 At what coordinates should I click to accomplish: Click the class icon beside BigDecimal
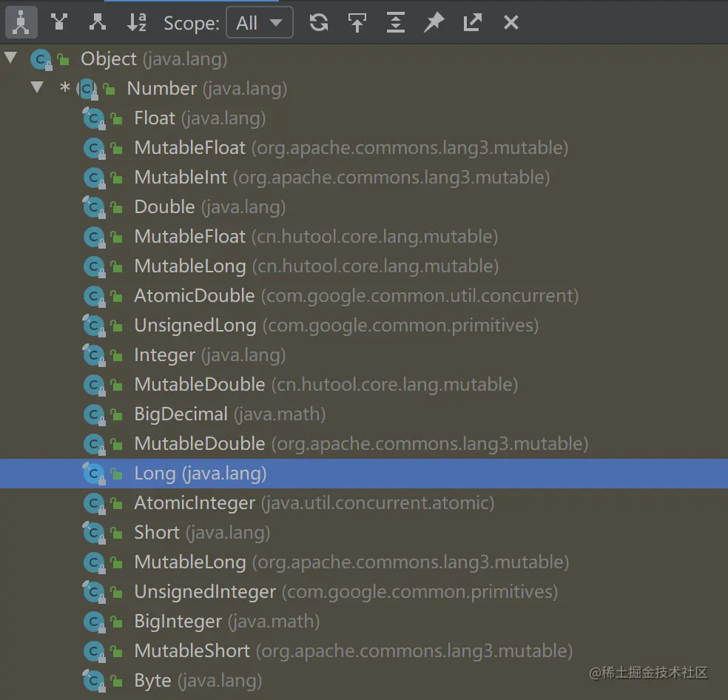click(94, 414)
